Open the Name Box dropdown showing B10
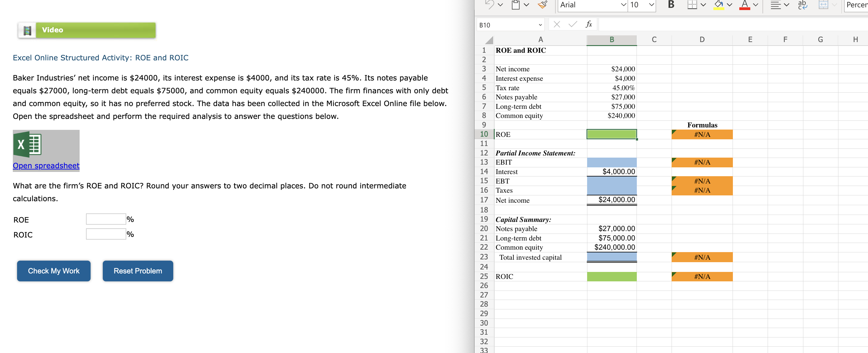This screenshot has width=868, height=353. (540, 25)
